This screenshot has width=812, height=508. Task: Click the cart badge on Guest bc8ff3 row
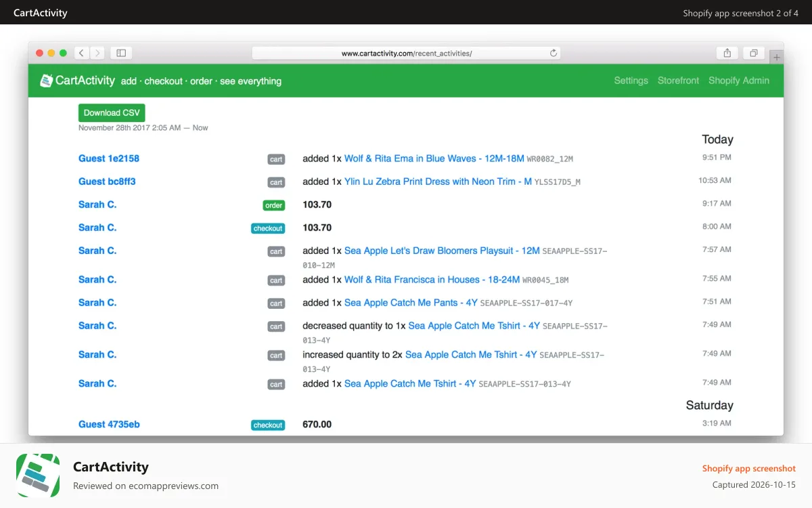point(276,182)
